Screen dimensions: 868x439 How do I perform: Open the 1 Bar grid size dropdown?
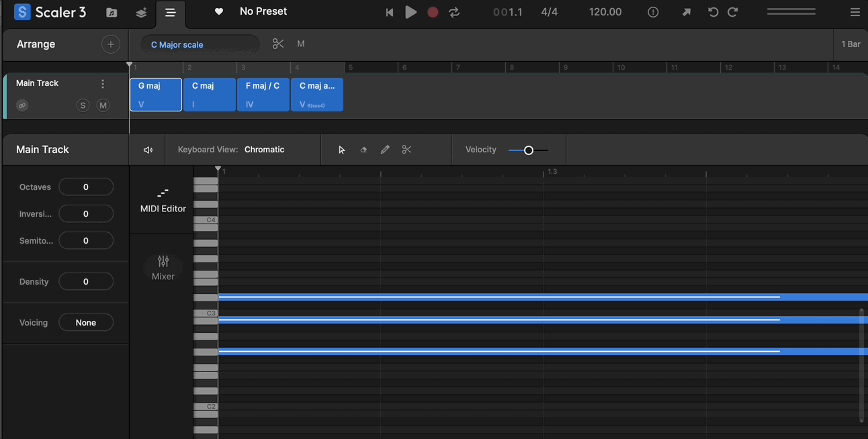point(851,44)
